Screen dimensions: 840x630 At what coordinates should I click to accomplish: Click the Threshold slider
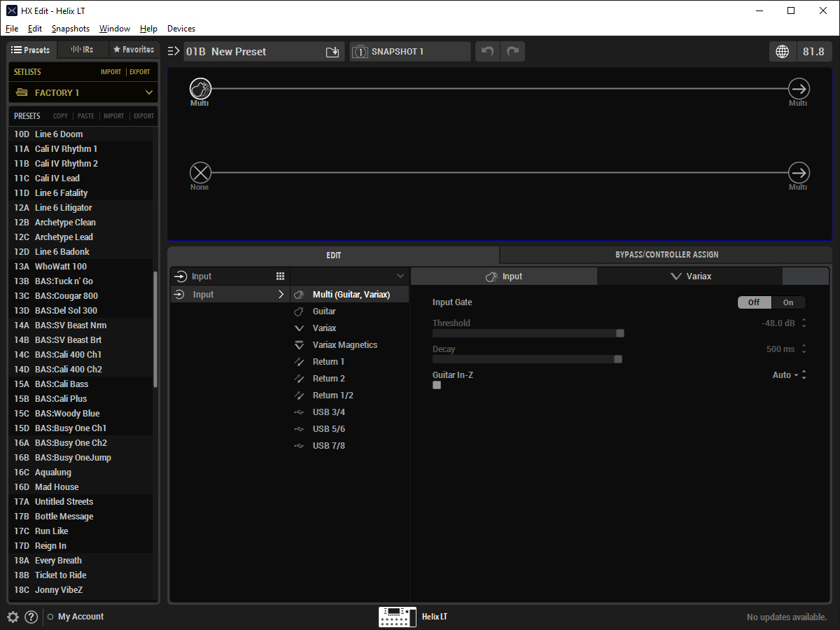(528, 333)
